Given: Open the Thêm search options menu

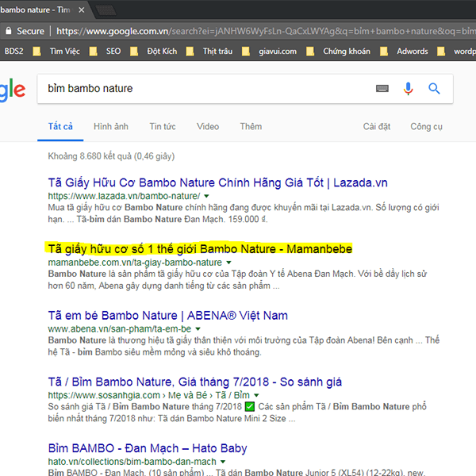Looking at the screenshot, I should coord(251,126).
